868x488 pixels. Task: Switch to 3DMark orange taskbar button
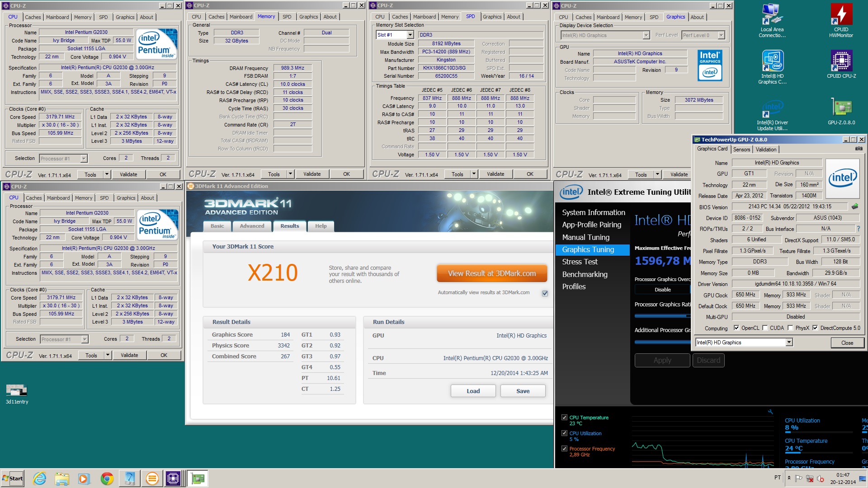click(152, 478)
